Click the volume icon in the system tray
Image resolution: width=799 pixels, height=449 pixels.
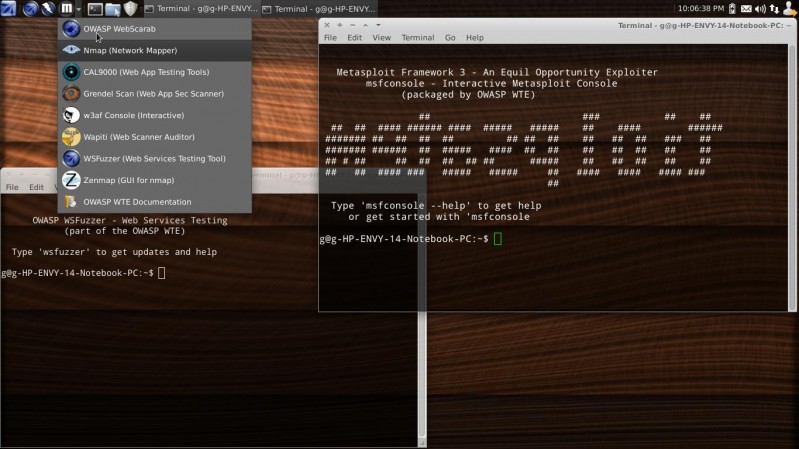tap(762, 9)
